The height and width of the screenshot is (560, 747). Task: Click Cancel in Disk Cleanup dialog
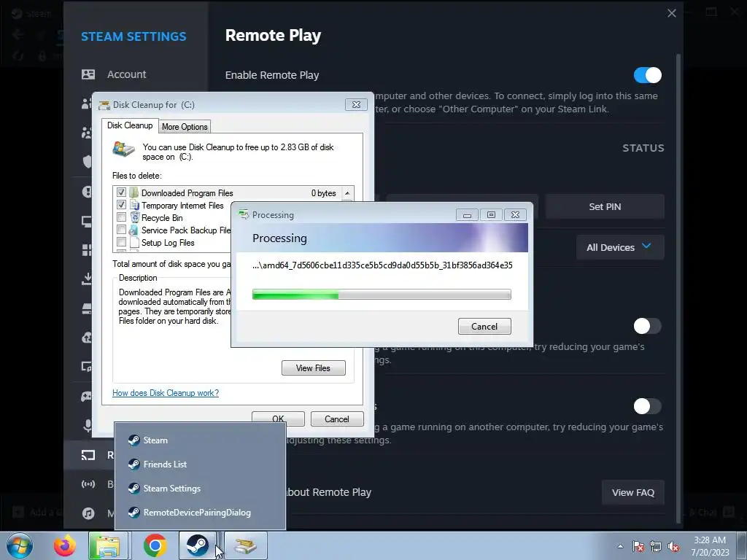[337, 419]
